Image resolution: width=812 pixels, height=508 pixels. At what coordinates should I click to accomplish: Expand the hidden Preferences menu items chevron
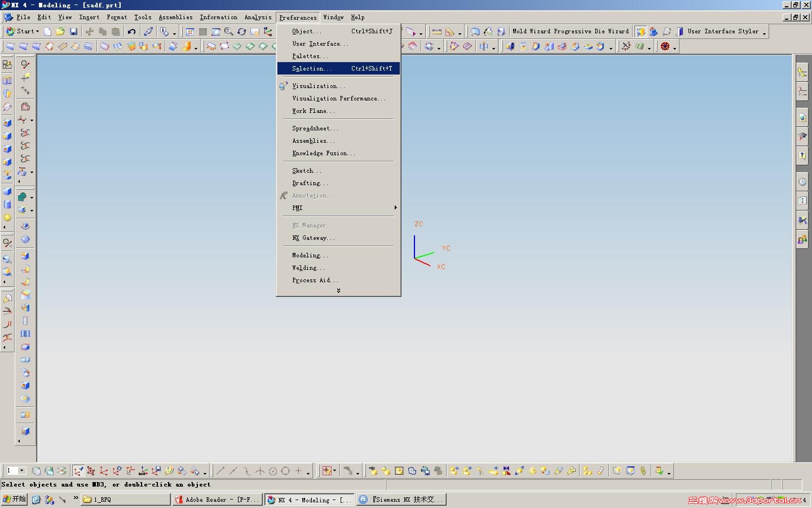pos(338,291)
